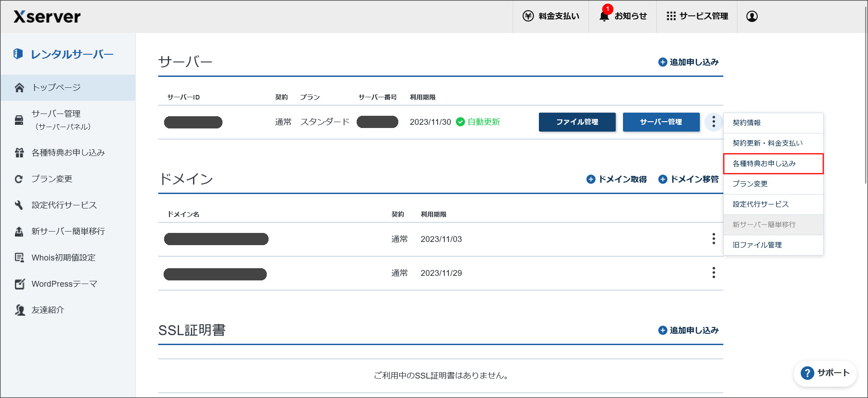The width and height of the screenshot is (868, 398).
Task: Open サーバー管理（サーバーパネル） in sidebar
Action: pyautogui.click(x=68, y=120)
